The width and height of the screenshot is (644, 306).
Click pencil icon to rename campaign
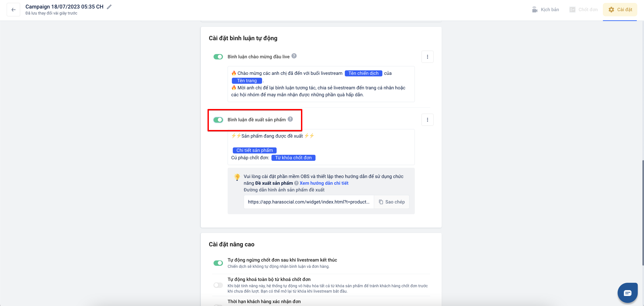(x=109, y=7)
